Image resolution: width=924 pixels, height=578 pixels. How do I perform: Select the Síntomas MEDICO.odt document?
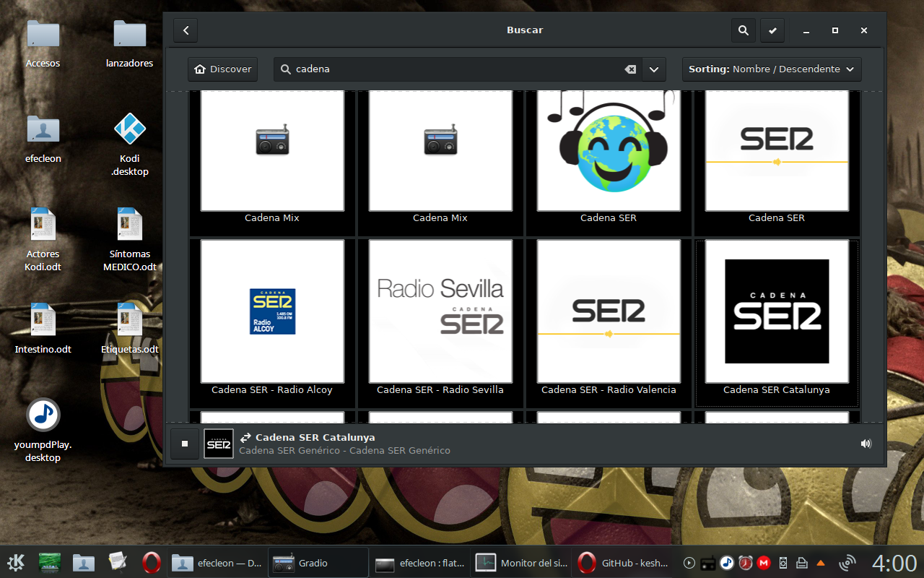pos(130,240)
